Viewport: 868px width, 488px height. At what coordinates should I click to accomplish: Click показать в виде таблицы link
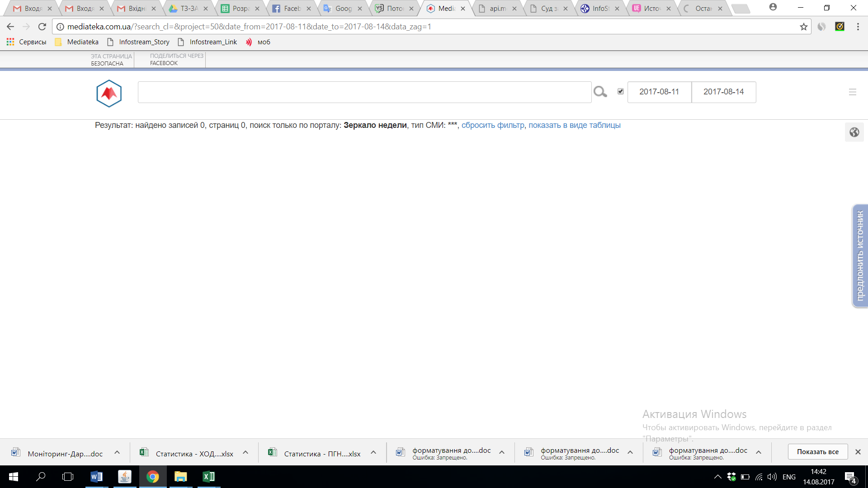(574, 125)
